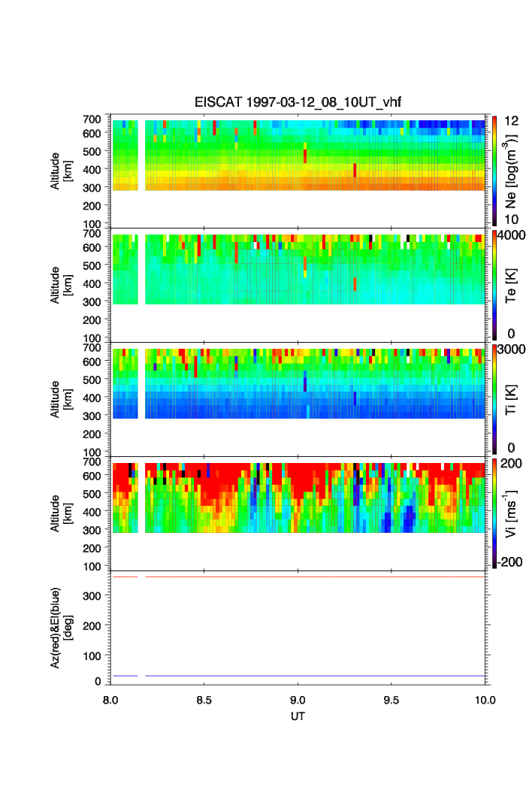This screenshot has height=799, width=532.
Task: Click the 4000 maximum on Te scale
Action: point(512,235)
